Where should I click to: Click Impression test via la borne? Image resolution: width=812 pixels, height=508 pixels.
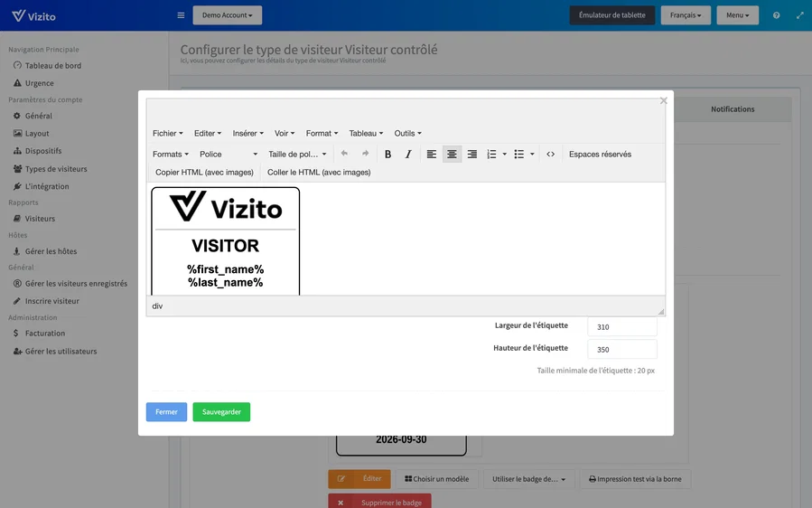point(635,479)
